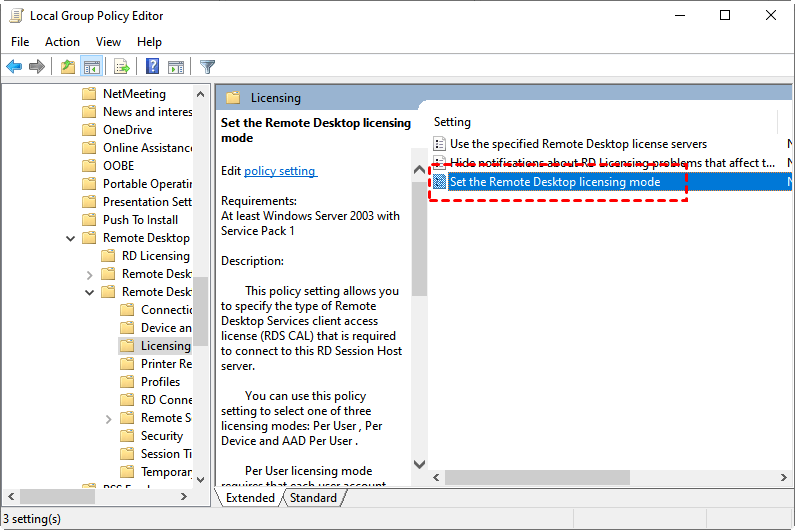Select 'Portable Operatin' tree item
Viewport: 795px width, 530px height.
coord(148,184)
